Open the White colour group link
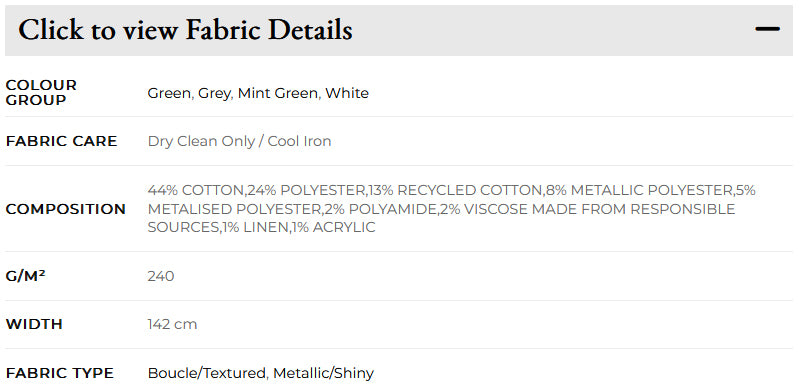Image resolution: width=802 pixels, height=387 pixels. click(x=347, y=93)
